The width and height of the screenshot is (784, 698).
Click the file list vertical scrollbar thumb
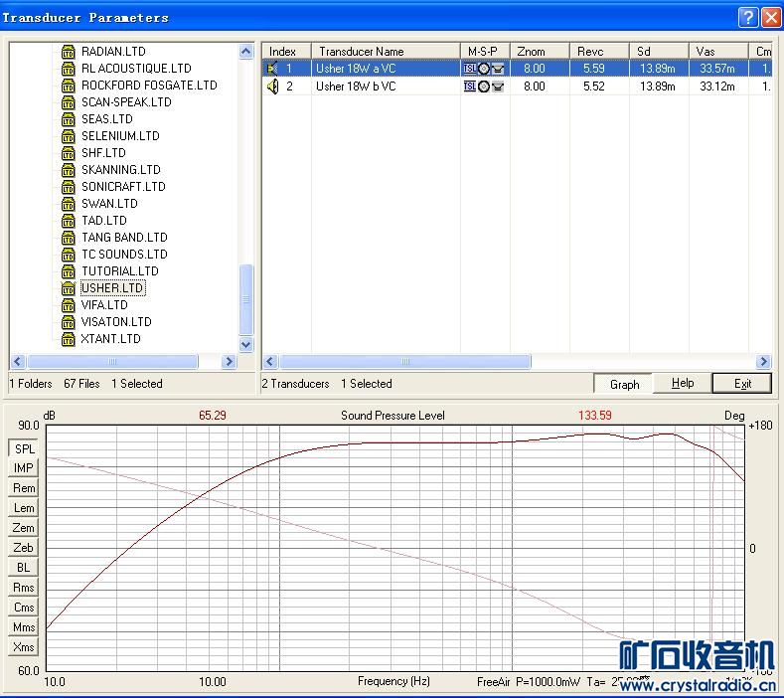click(x=245, y=299)
